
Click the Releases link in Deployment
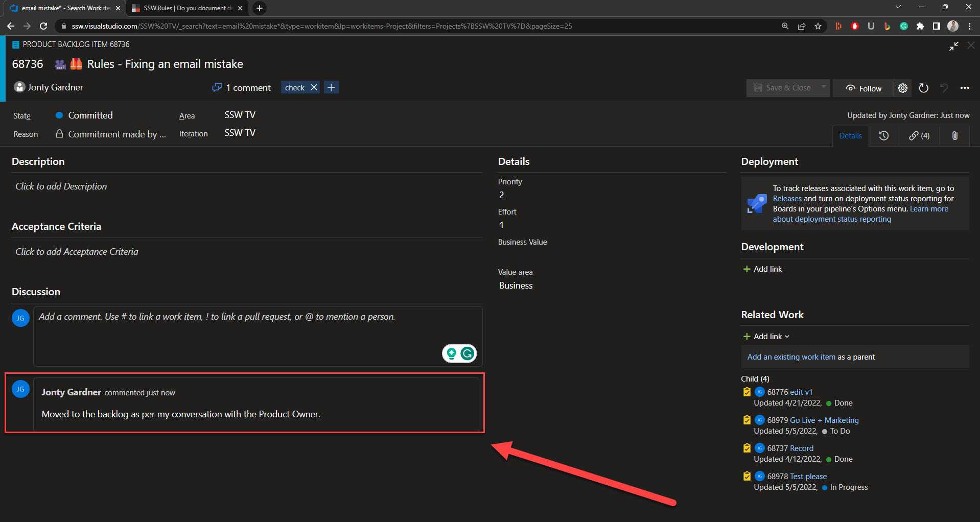coord(787,199)
